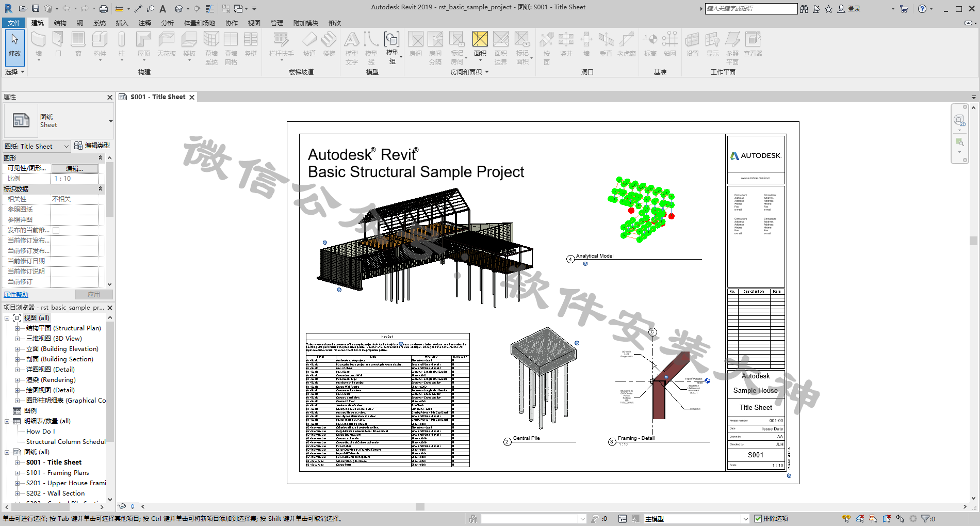Click the Ceiling (天花板) tool icon
Viewport: 980px width, 526px height.
(167, 40)
